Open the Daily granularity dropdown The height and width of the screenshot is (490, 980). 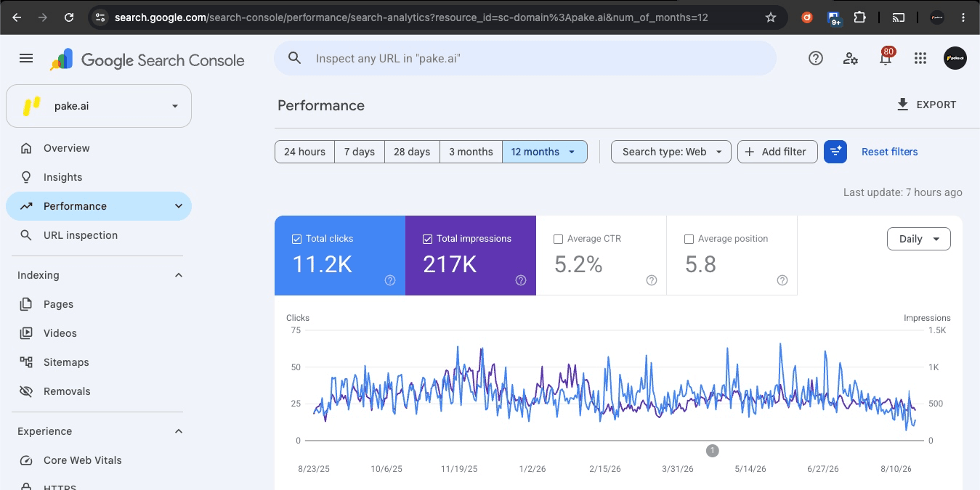[919, 239]
